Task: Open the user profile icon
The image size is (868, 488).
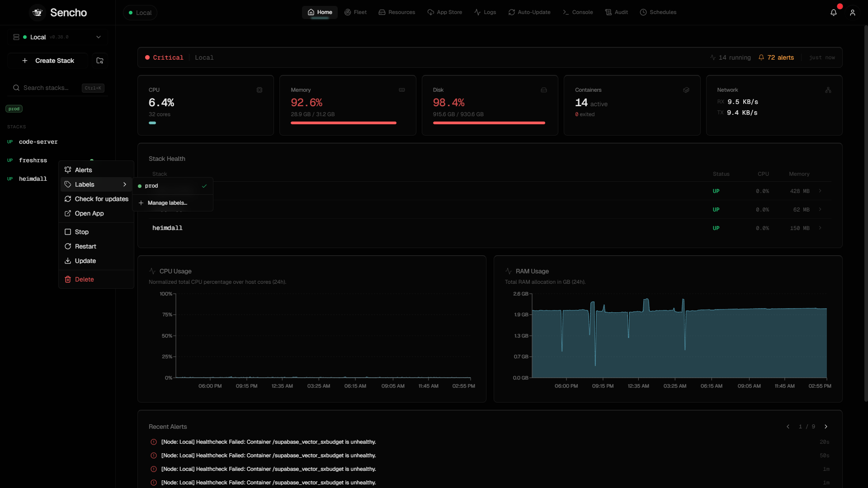Action: click(x=853, y=13)
